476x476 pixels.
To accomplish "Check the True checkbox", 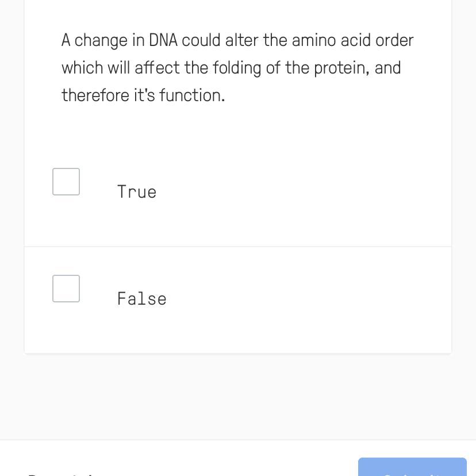I will point(66,182).
